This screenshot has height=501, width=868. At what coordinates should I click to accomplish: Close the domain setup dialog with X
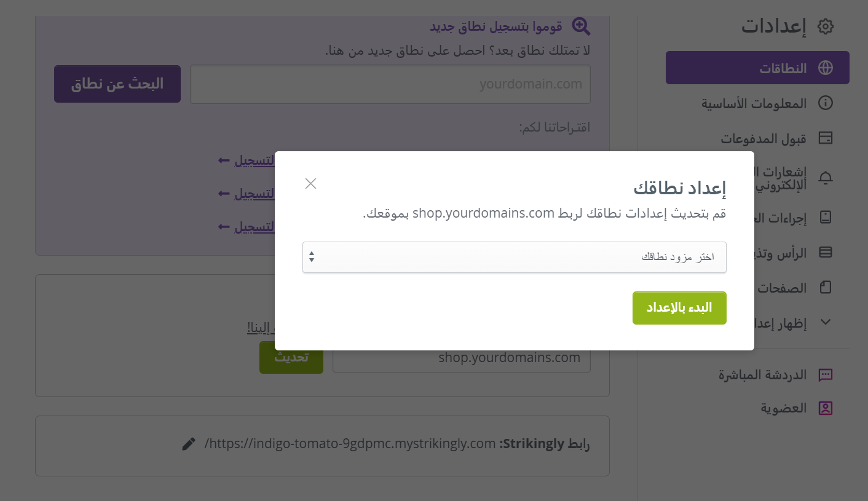(310, 183)
